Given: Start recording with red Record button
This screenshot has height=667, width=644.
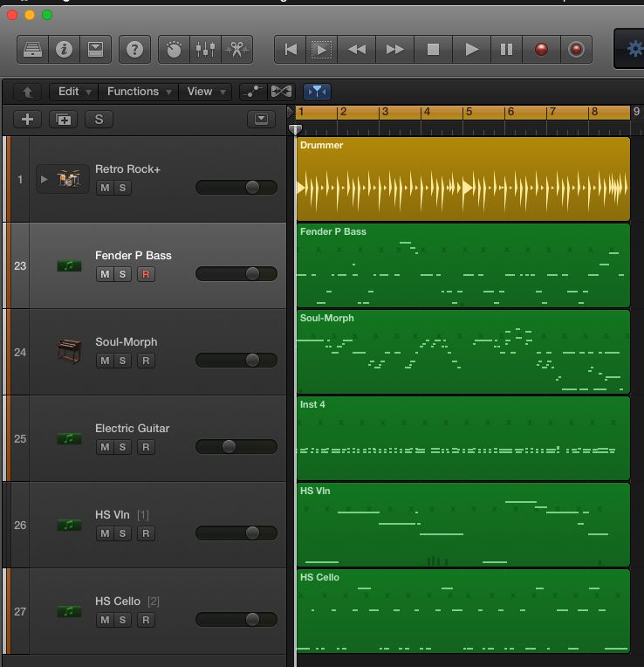Looking at the screenshot, I should pos(541,50).
